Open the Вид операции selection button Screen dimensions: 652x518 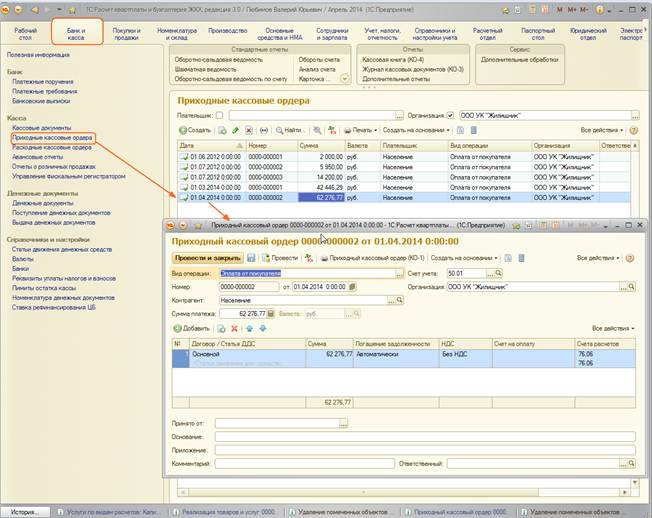pyautogui.click(x=399, y=274)
